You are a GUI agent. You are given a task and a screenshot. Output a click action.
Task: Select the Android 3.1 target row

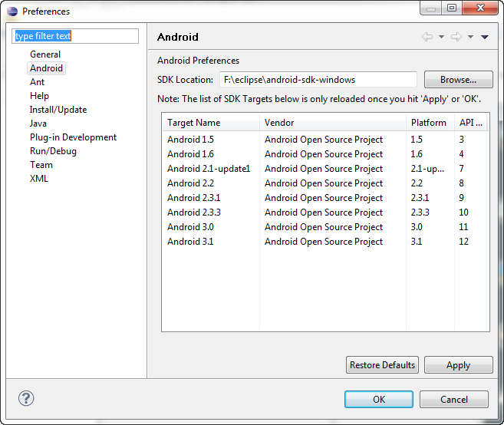coord(325,242)
